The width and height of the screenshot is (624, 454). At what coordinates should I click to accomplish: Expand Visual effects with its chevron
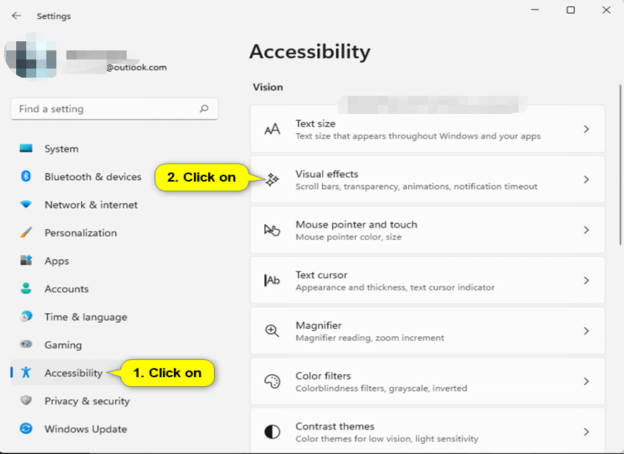pyautogui.click(x=586, y=180)
